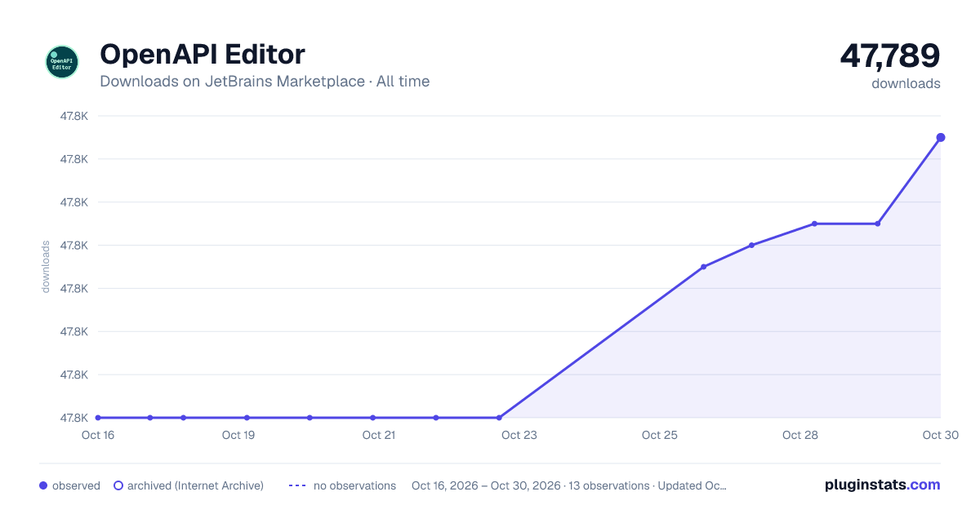The height and width of the screenshot is (514, 980).
Task: Click the Oct 21 axis label
Action: (379, 435)
